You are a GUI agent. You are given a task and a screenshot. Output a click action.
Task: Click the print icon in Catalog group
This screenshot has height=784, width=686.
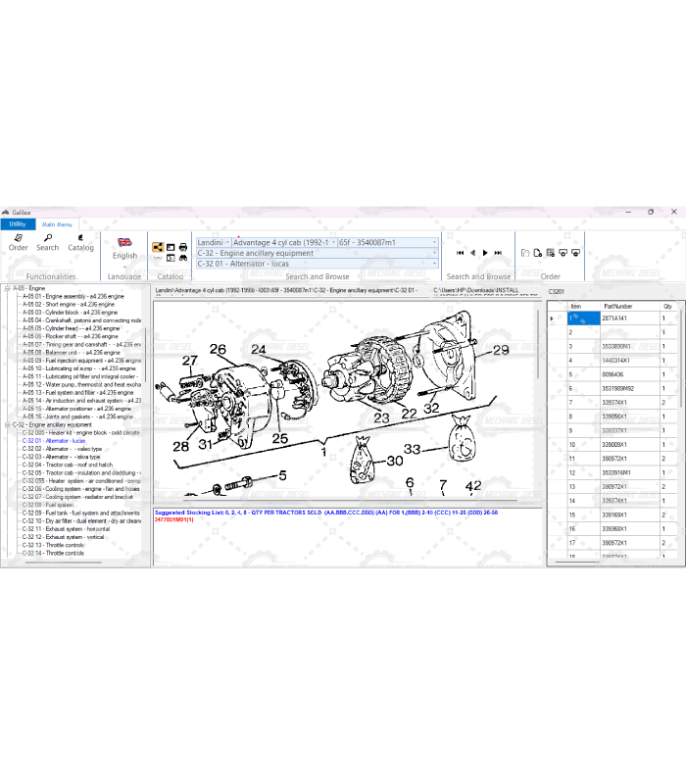183,247
